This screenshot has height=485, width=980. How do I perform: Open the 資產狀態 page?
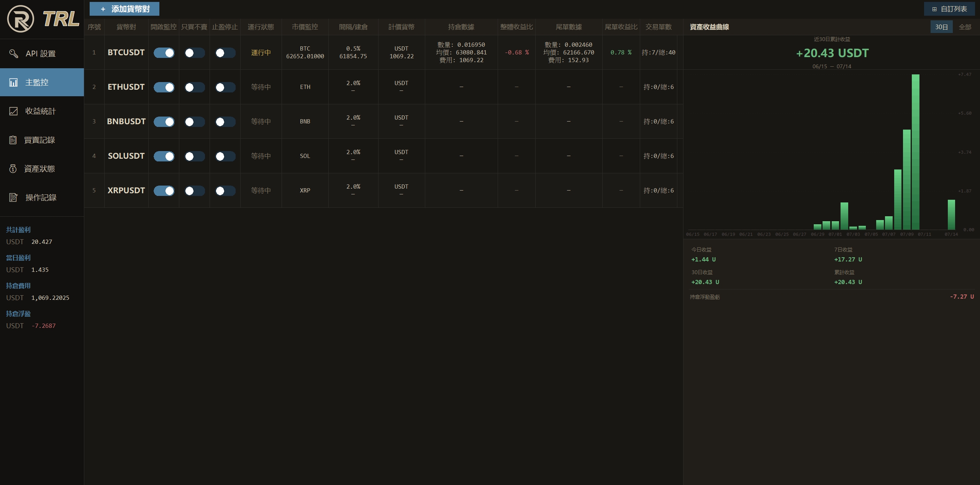pos(42,169)
